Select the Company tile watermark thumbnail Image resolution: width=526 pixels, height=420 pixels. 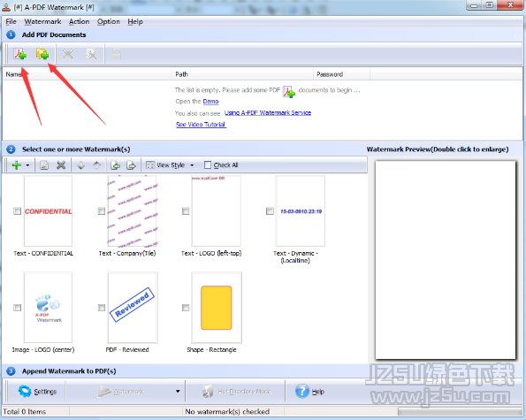tap(133, 211)
